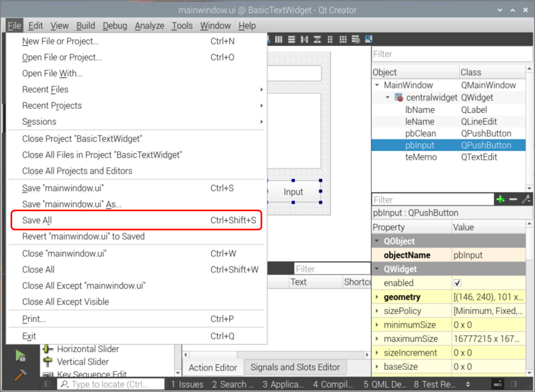Click adjust size toolbar icon
535x392 pixels.
pyautogui.click(x=369, y=39)
